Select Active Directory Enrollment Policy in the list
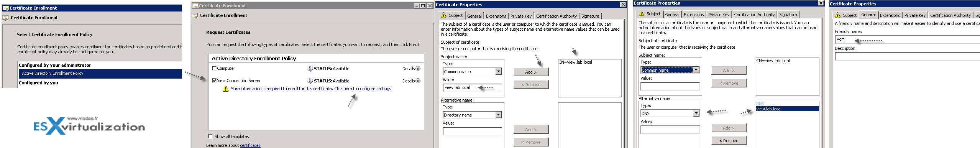This screenshot has height=148, width=980. tap(100, 74)
